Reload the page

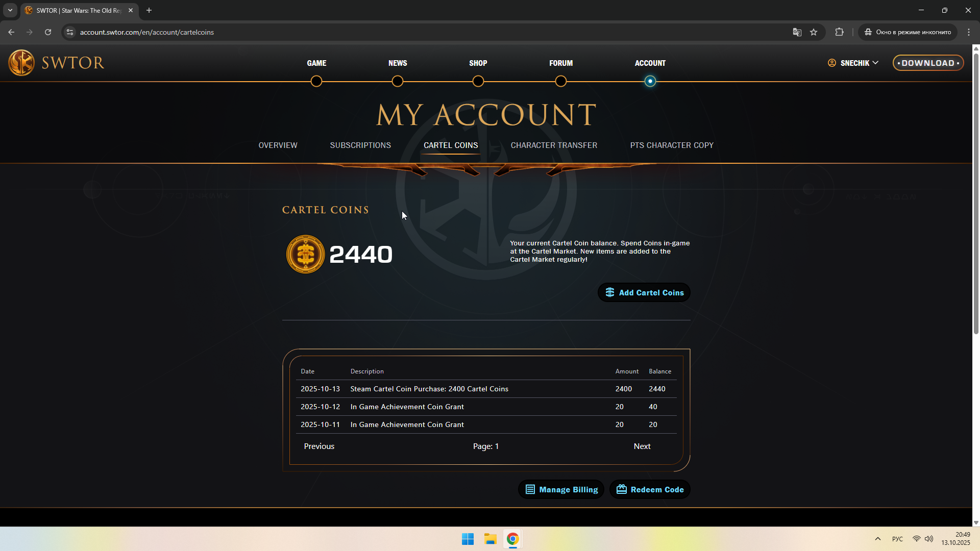click(x=48, y=32)
